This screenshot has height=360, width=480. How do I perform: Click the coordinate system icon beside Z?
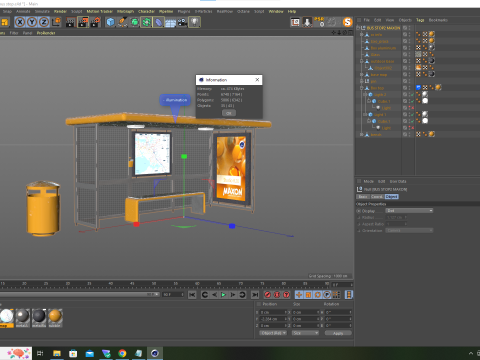[x=56, y=22]
